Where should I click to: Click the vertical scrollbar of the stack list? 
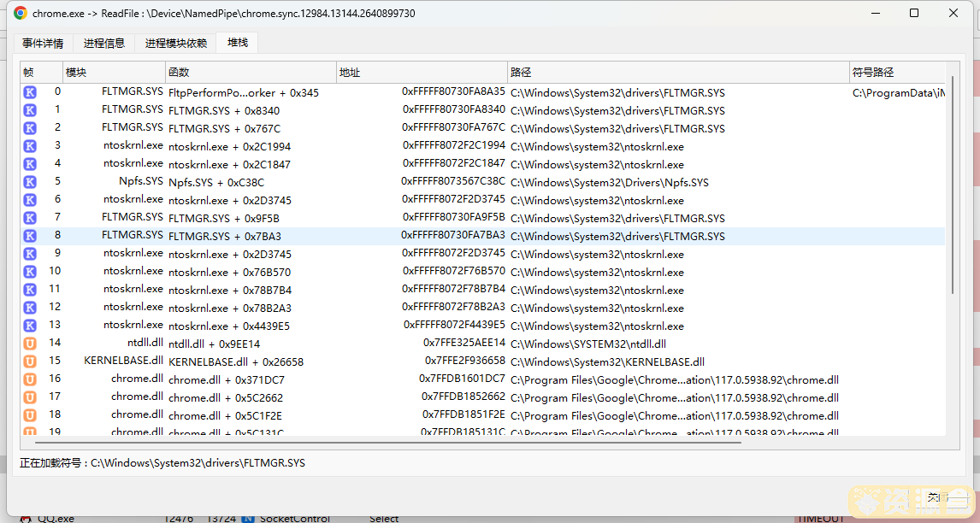953,185
